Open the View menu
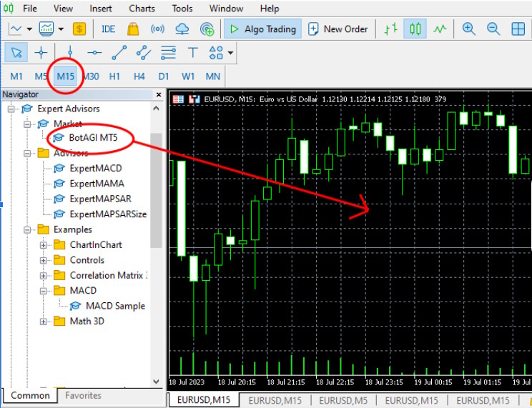Screen dimensions: 532x408 pos(63,9)
